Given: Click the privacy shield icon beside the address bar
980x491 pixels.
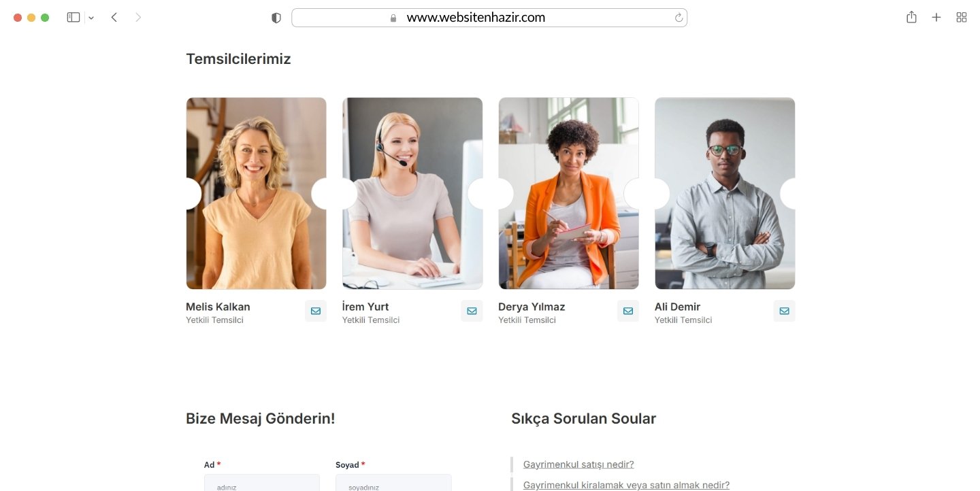Looking at the screenshot, I should tap(276, 18).
